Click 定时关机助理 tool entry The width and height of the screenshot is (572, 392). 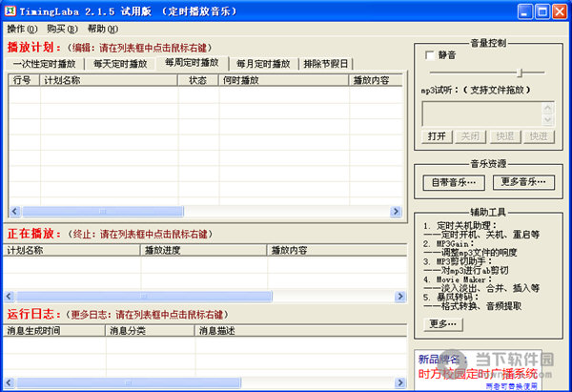tap(460, 226)
